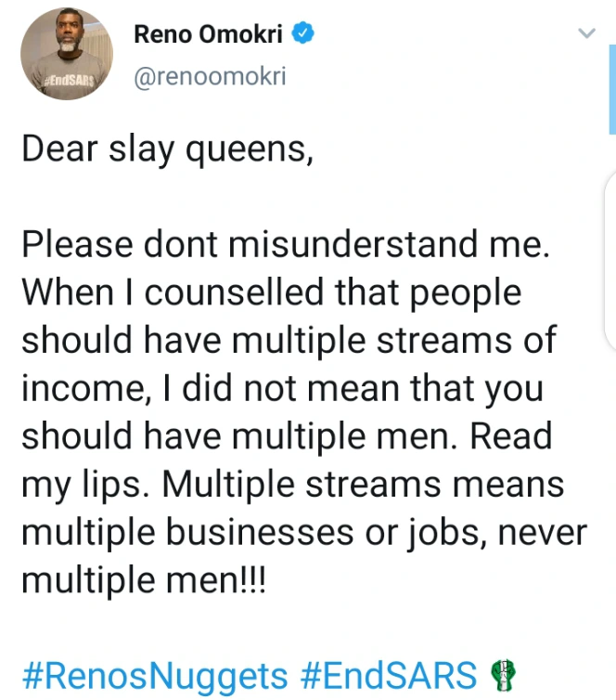Click the "Dear slay queens," greeting line

coord(167,149)
